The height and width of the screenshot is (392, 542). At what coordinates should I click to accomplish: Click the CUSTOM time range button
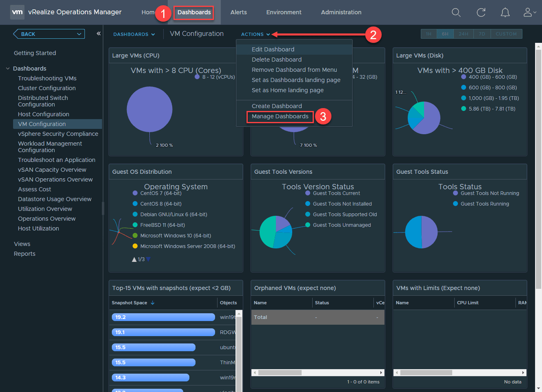click(x=506, y=34)
